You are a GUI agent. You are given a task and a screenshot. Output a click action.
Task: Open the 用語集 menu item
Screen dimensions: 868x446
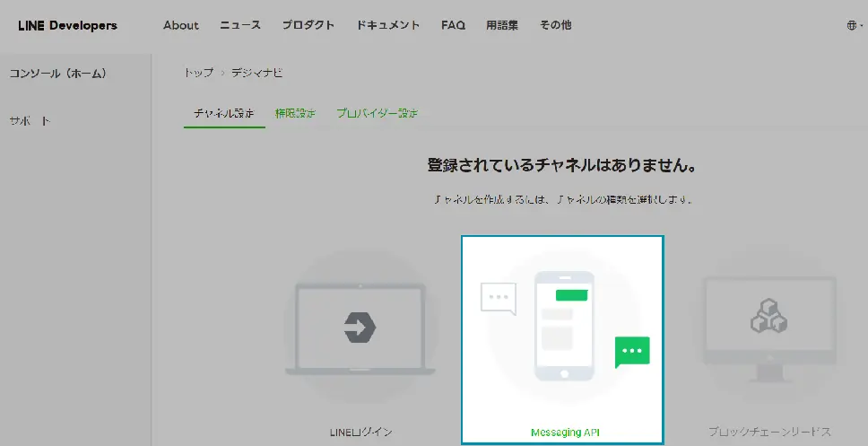[502, 25]
